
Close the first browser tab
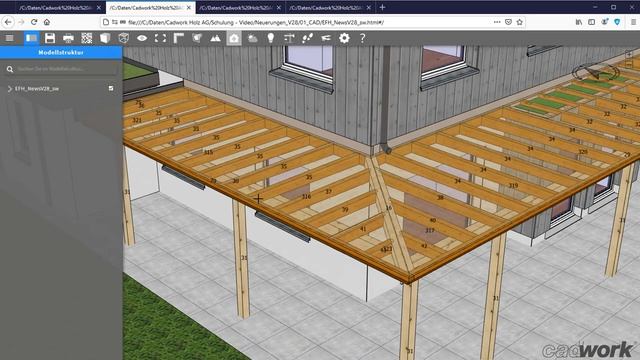coord(99,8)
